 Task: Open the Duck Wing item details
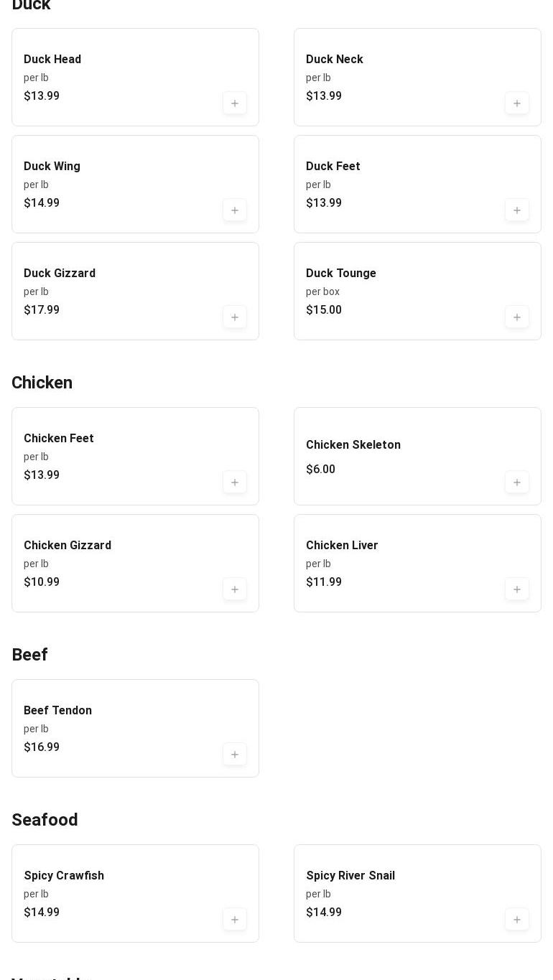click(x=52, y=167)
